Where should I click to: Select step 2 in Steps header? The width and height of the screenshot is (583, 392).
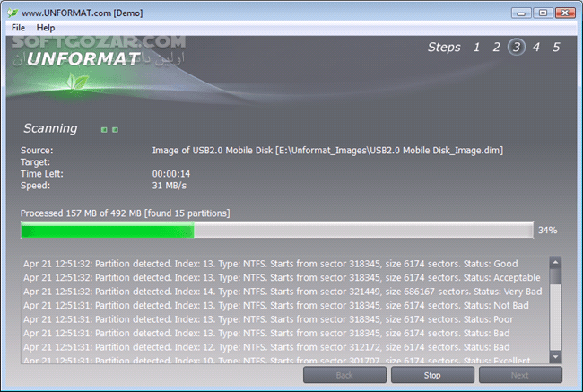[496, 48]
